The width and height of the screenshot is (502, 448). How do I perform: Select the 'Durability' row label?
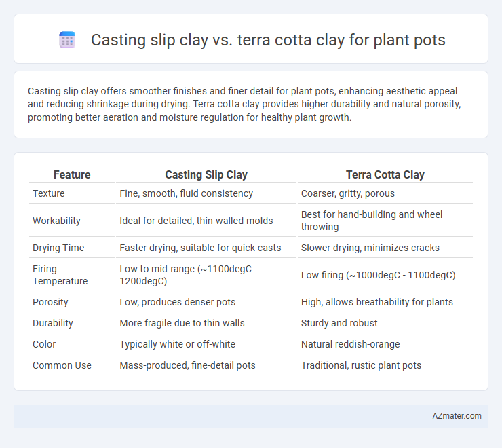[x=53, y=323]
